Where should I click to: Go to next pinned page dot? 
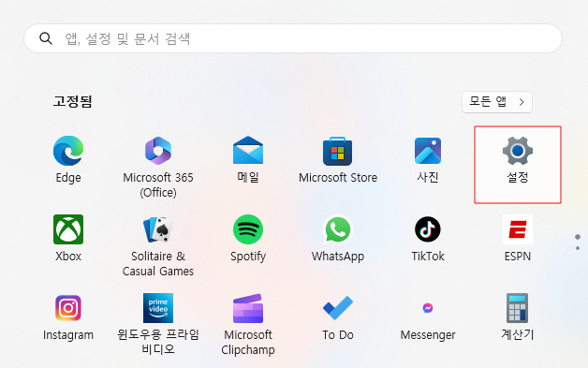pos(578,248)
